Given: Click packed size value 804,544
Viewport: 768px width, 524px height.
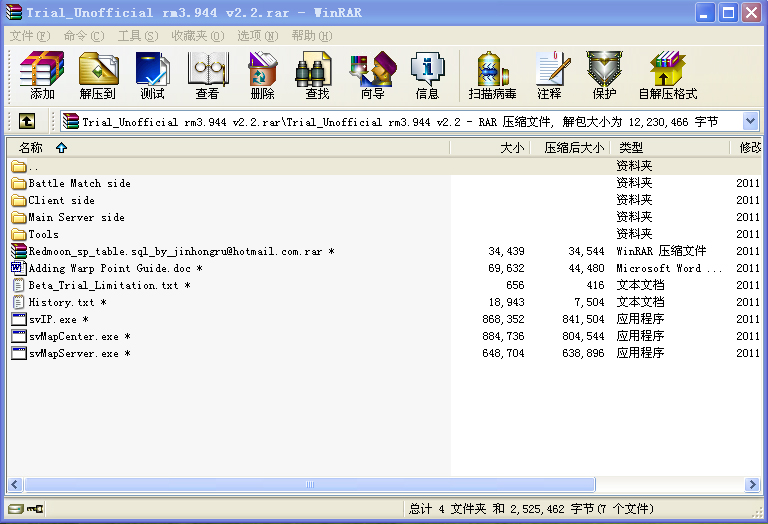Looking at the screenshot, I should pos(583,336).
